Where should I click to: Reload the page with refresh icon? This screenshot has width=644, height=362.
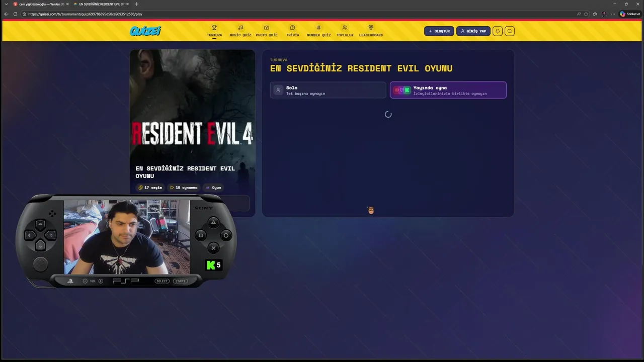15,14
